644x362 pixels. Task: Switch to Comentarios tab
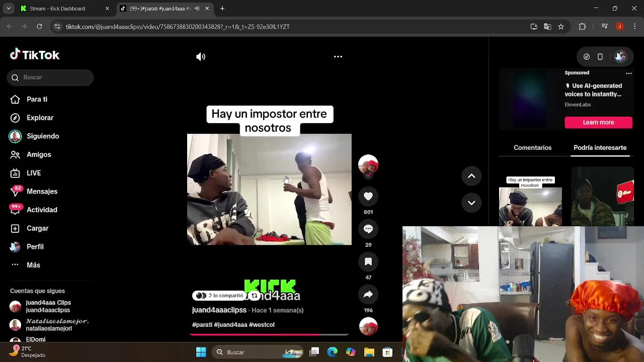pos(532,148)
